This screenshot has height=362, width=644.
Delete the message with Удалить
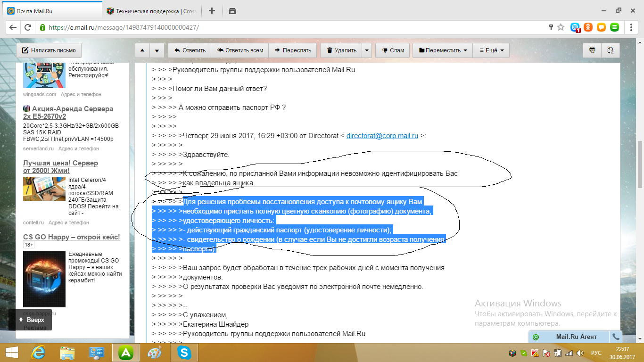[x=341, y=50]
